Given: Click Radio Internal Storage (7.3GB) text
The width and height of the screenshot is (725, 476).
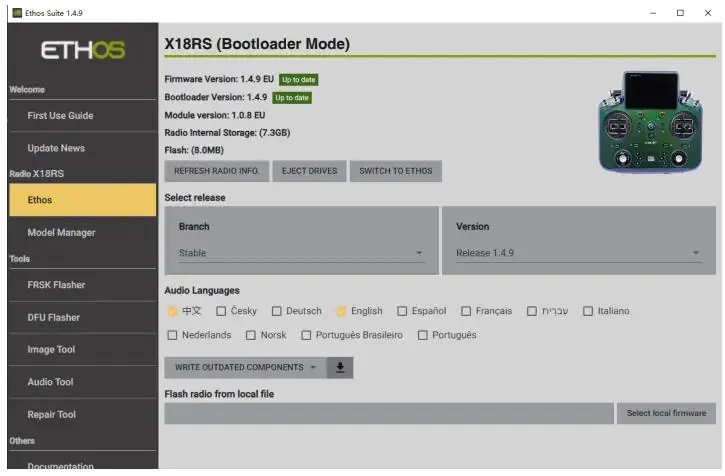Looking at the screenshot, I should click(227, 133).
